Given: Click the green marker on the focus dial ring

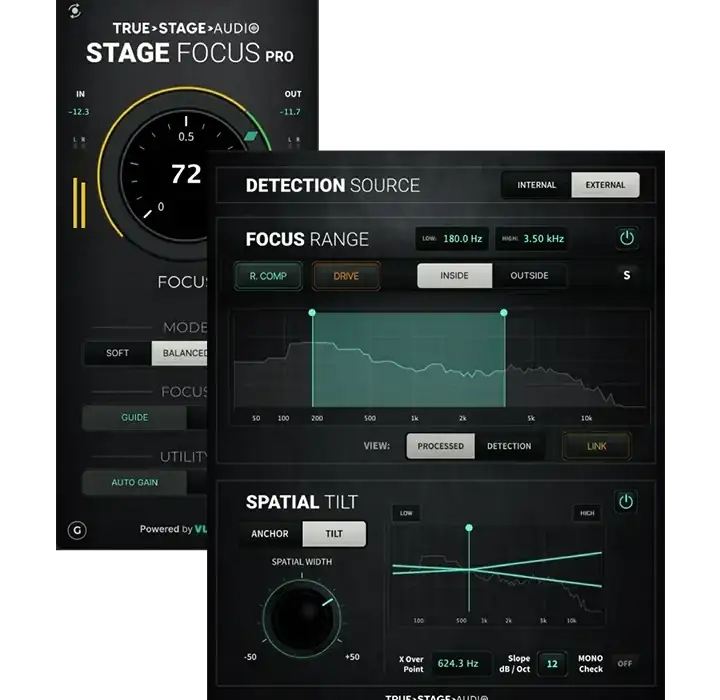Looking at the screenshot, I should 251,136.
